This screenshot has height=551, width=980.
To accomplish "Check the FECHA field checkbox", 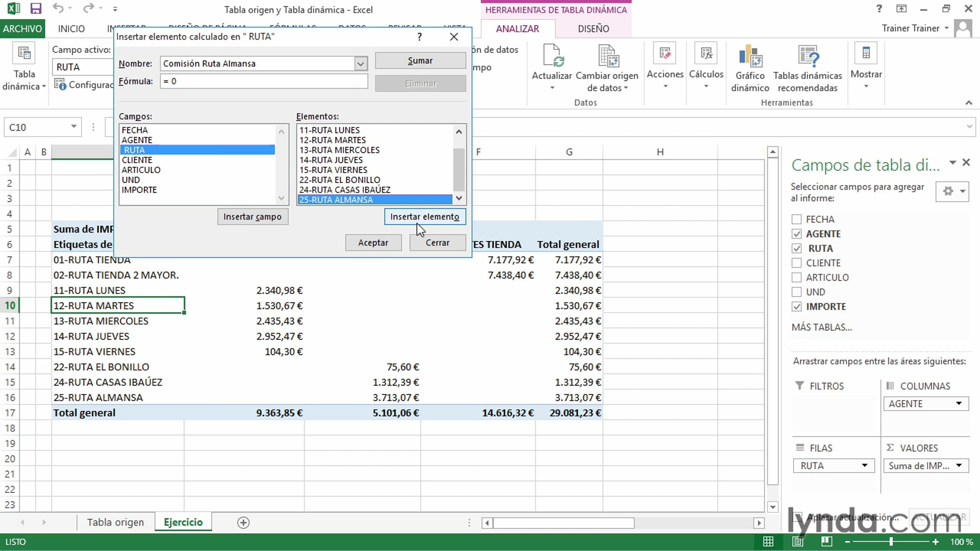I will pyautogui.click(x=797, y=219).
